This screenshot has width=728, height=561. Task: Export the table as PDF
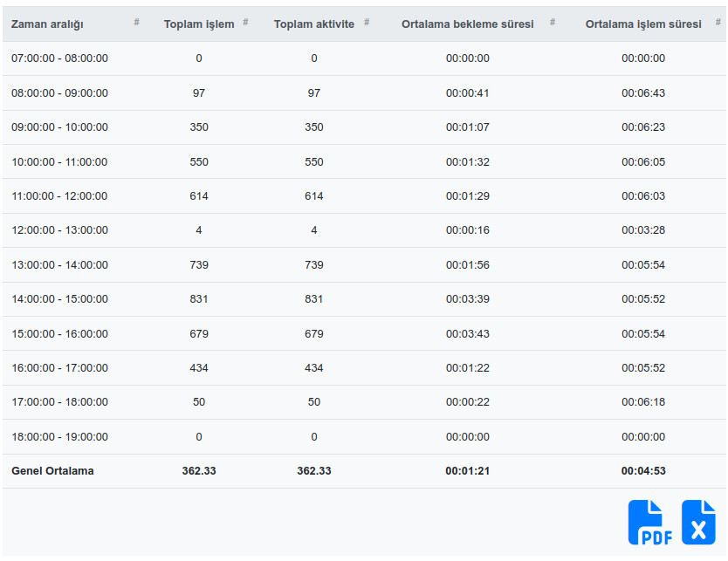coord(650,523)
